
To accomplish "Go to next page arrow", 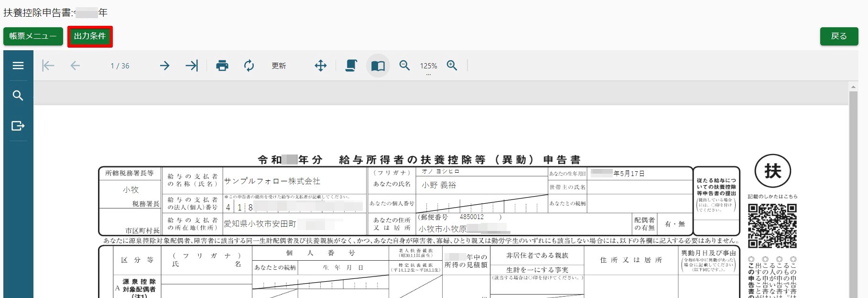I will click(164, 66).
